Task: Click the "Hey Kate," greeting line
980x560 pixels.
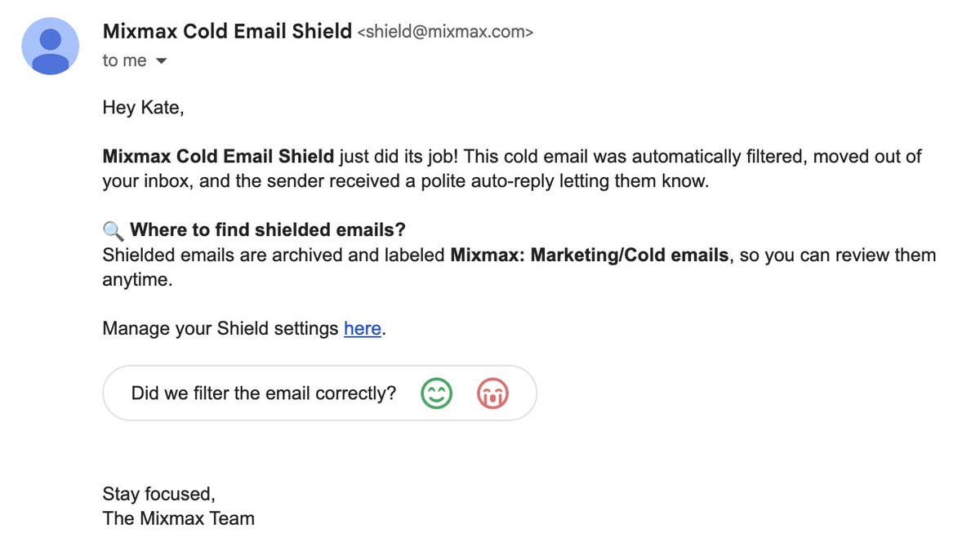Action: tap(144, 107)
